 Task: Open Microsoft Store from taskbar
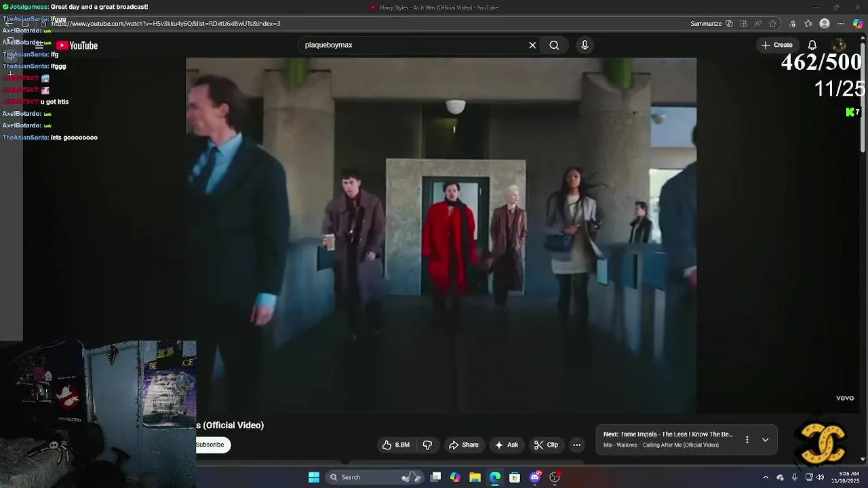click(515, 477)
